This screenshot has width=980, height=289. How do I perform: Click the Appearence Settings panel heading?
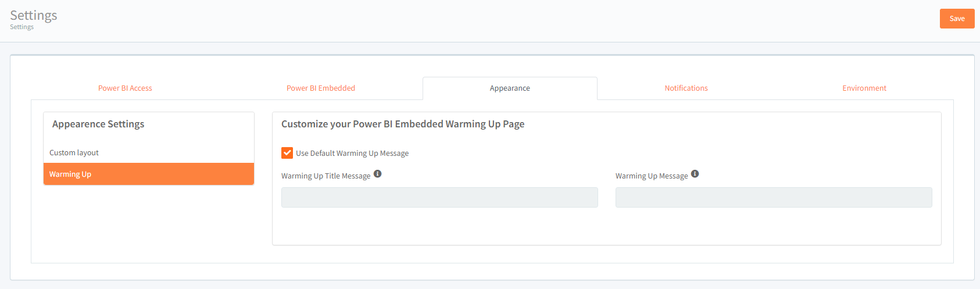point(98,124)
